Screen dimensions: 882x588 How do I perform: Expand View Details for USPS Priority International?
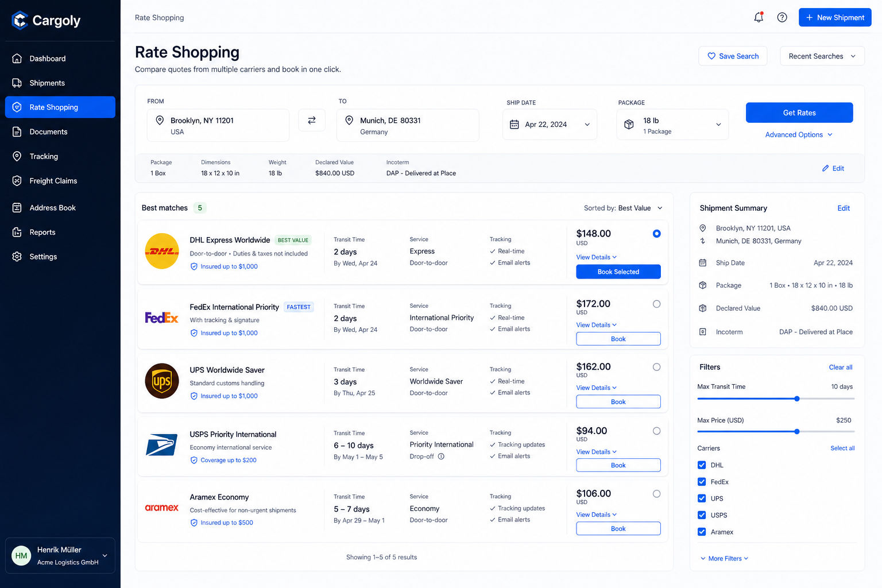pyautogui.click(x=596, y=452)
